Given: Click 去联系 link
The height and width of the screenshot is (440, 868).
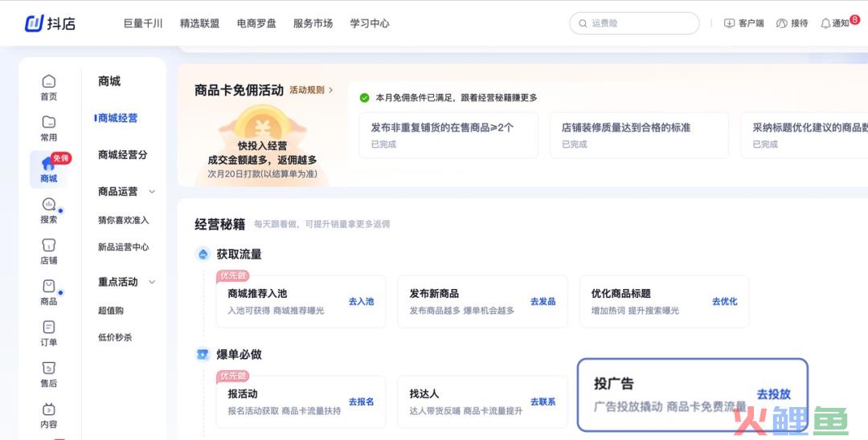Looking at the screenshot, I should tap(542, 401).
